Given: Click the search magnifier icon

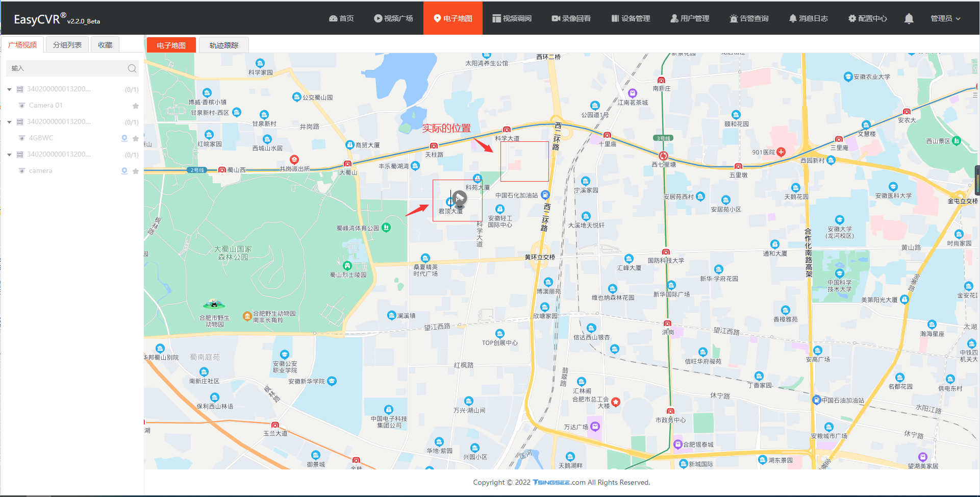Looking at the screenshot, I should [132, 68].
